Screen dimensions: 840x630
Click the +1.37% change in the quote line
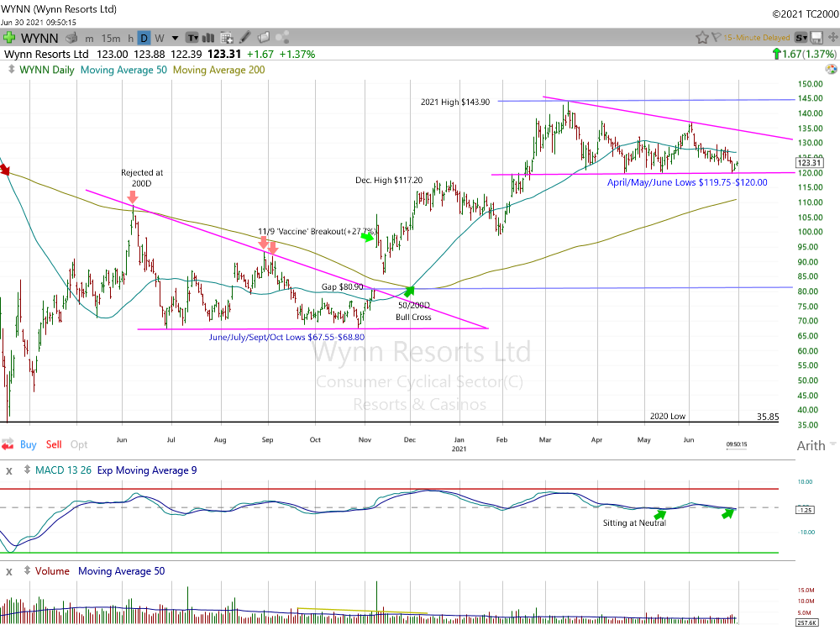297,54
